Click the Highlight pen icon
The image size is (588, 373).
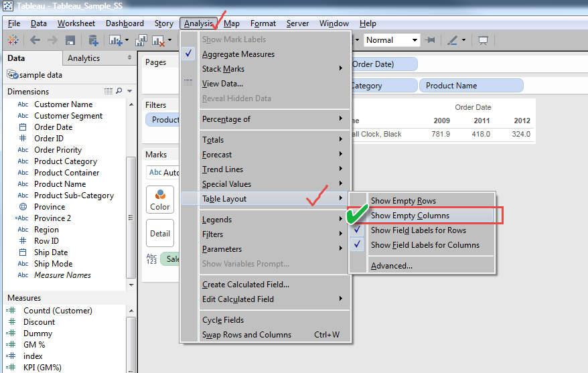pos(452,40)
